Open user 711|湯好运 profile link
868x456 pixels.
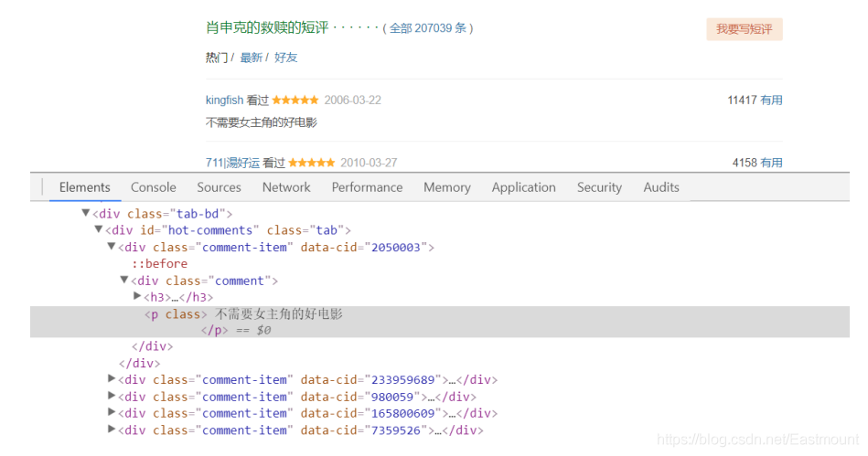(232, 163)
